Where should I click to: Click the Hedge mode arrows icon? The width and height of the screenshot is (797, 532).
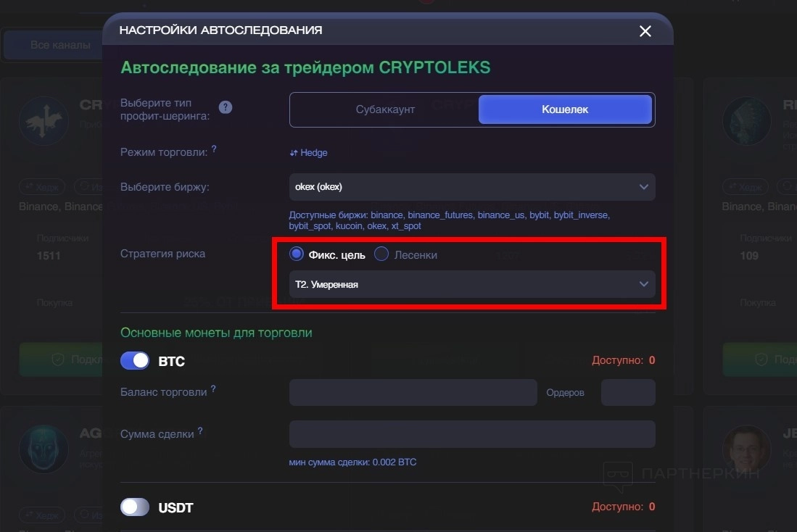click(294, 153)
